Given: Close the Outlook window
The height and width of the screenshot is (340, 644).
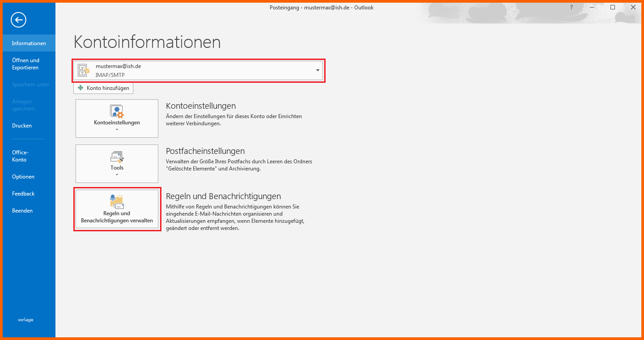Looking at the screenshot, I should tap(633, 7).
